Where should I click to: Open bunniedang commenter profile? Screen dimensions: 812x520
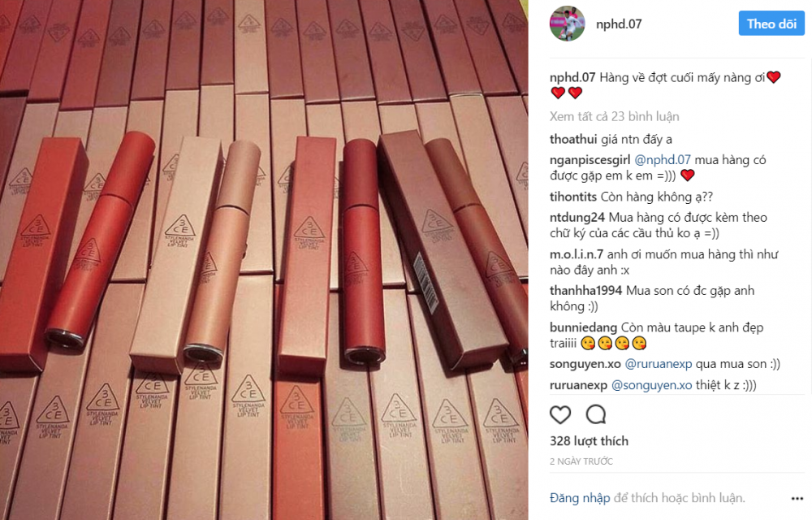(583, 327)
